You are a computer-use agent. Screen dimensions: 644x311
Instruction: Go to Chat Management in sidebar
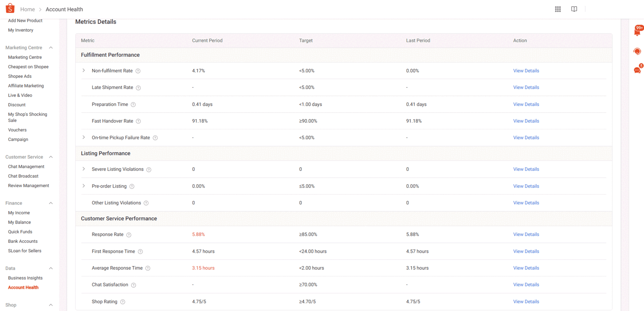(x=26, y=167)
